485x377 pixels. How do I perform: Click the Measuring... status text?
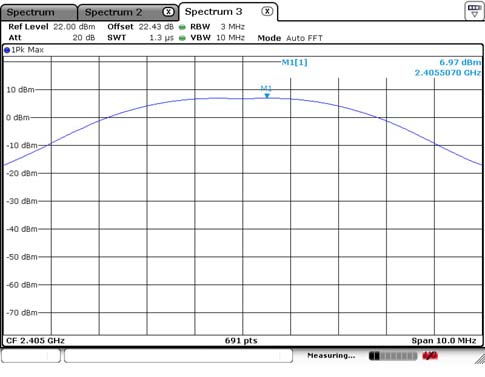click(331, 356)
